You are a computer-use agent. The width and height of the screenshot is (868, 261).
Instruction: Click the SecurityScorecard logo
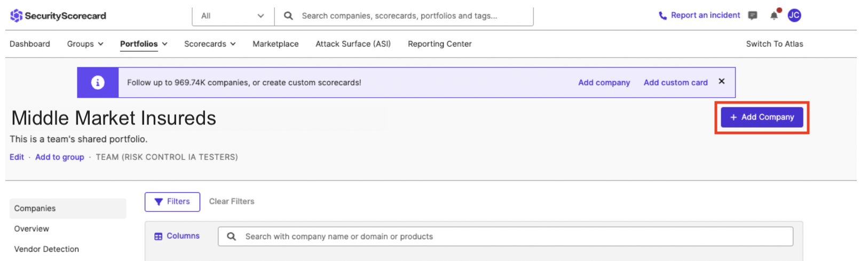[58, 15]
